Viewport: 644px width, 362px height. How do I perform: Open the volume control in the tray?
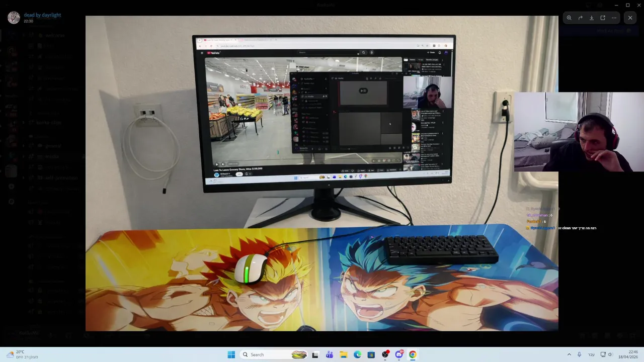click(610, 354)
